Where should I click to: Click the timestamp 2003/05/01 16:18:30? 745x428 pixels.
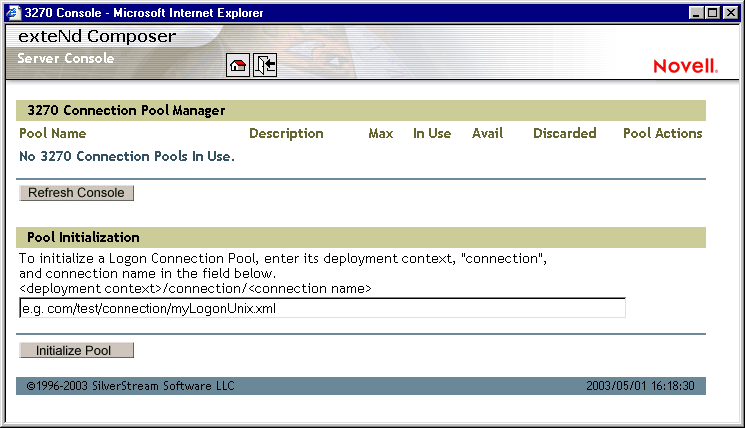(x=640, y=386)
